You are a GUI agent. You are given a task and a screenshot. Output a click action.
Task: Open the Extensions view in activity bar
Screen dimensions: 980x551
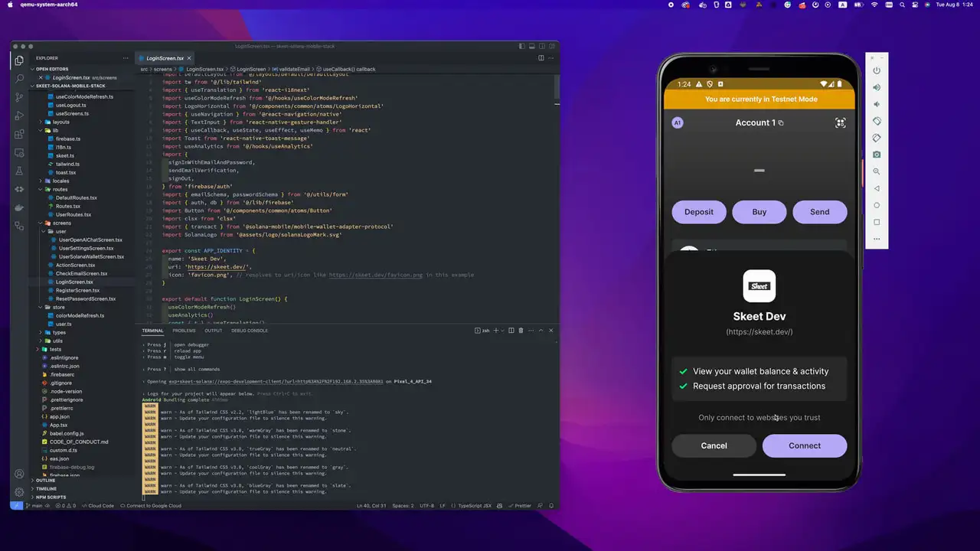tap(19, 135)
